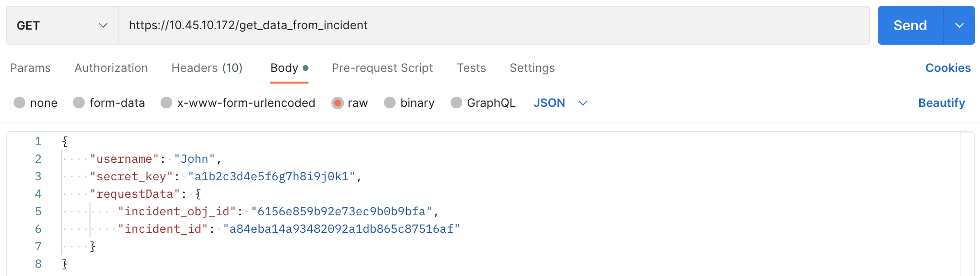Go to the Headers (10) tab
The image size is (980, 276).
pyautogui.click(x=207, y=68)
